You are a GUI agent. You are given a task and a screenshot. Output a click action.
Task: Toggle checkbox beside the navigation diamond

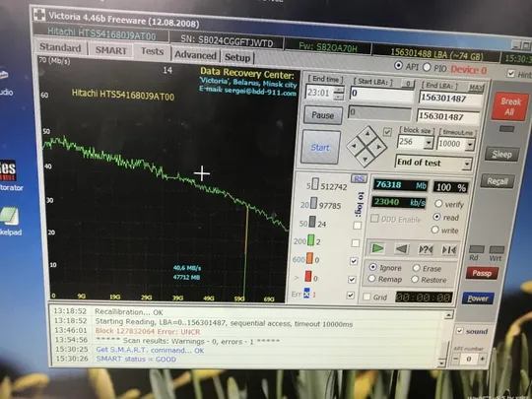click(387, 132)
